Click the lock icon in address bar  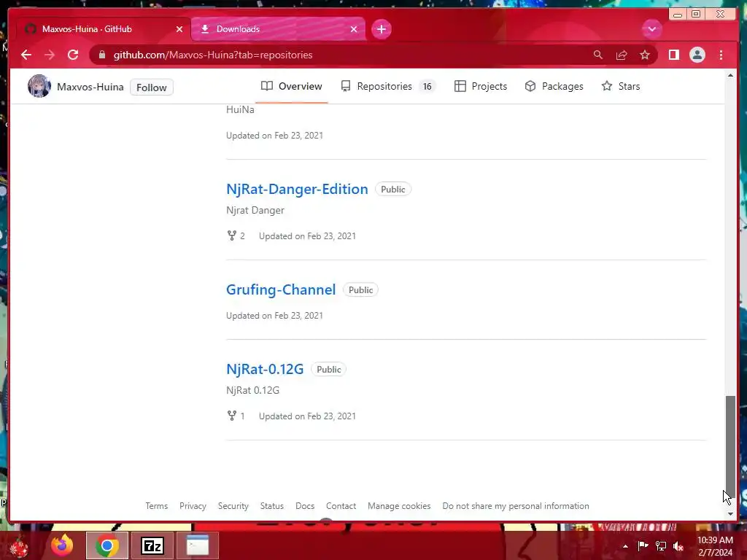point(102,55)
